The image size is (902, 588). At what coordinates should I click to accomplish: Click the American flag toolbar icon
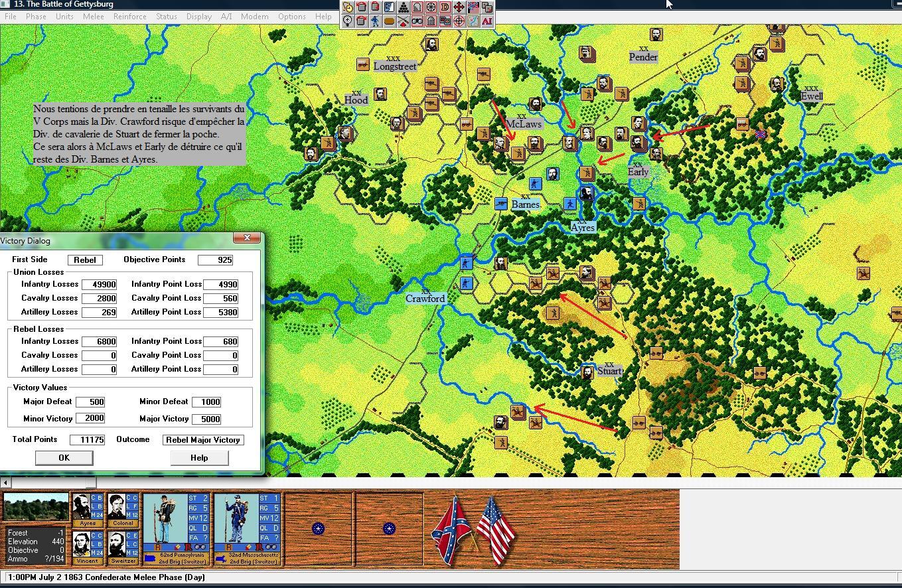(x=473, y=7)
